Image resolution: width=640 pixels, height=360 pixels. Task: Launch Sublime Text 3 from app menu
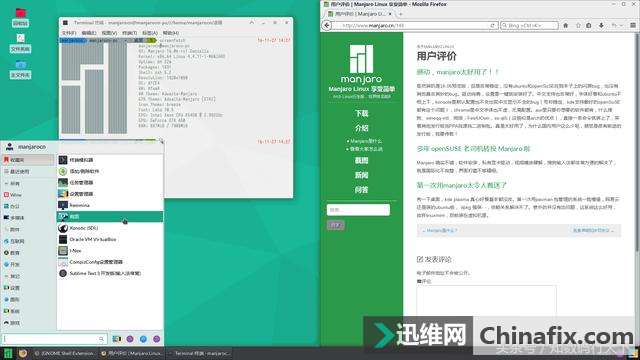click(110, 273)
